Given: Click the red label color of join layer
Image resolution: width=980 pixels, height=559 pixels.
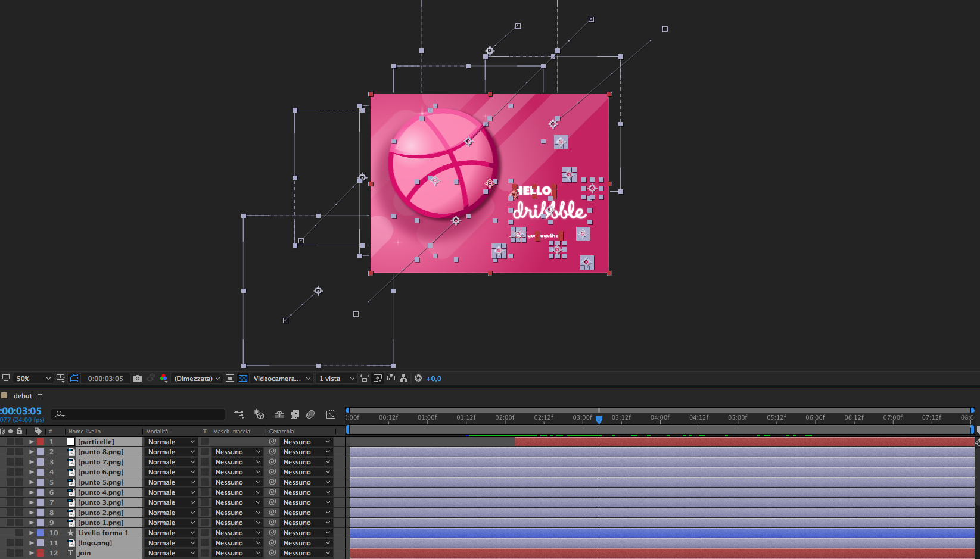Looking at the screenshot, I should pyautogui.click(x=41, y=553).
